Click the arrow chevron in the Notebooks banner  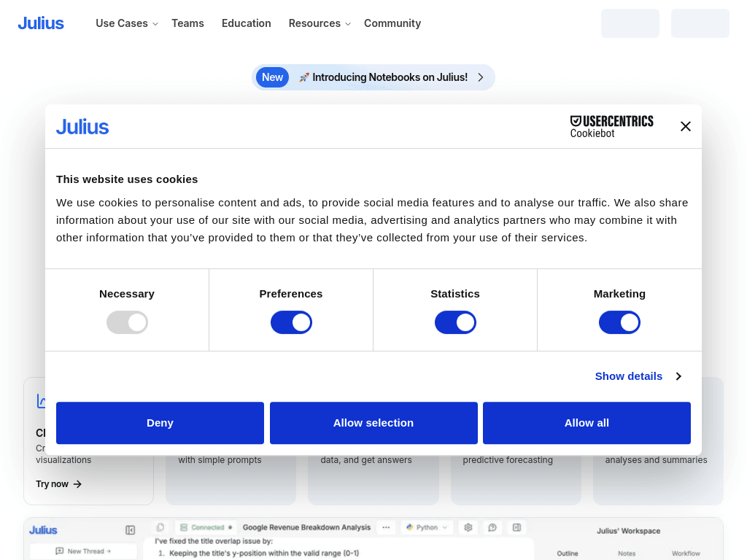pos(481,77)
